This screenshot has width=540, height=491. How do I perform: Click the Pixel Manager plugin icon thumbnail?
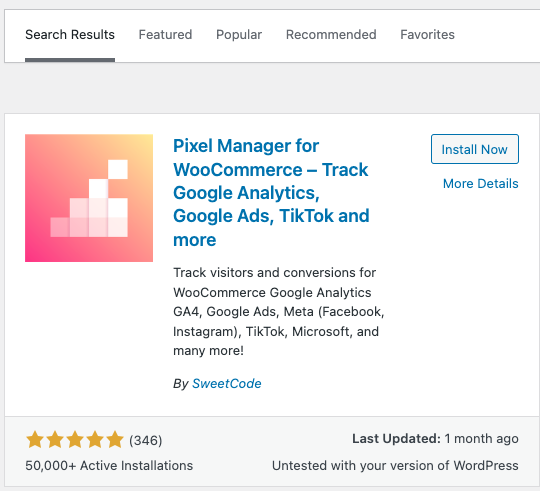[89, 198]
